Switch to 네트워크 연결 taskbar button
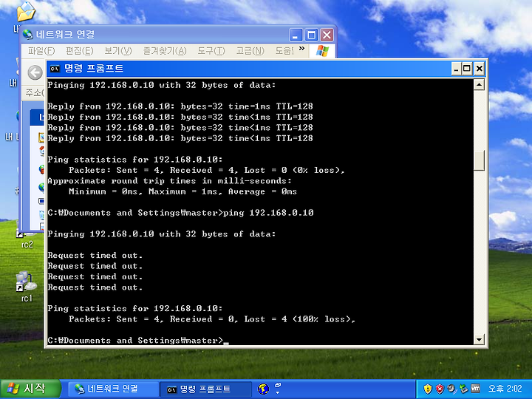Image resolution: width=532 pixels, height=399 pixels. [x=113, y=389]
